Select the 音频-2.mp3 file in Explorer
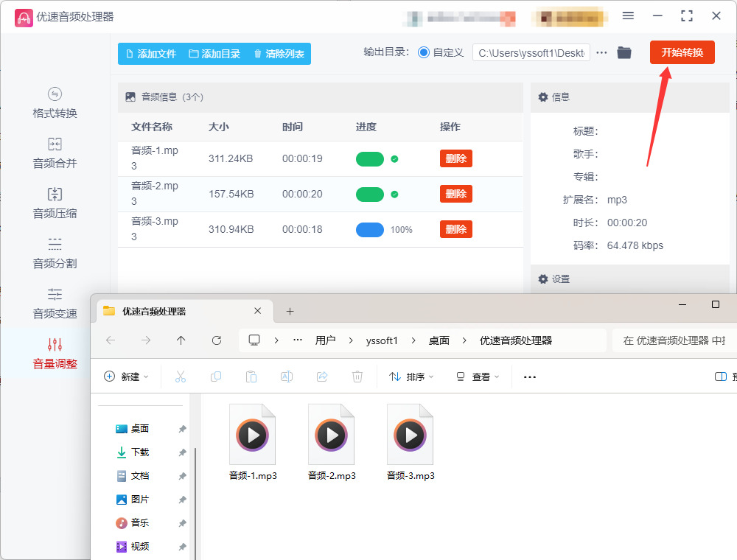The width and height of the screenshot is (737, 560). 332,443
